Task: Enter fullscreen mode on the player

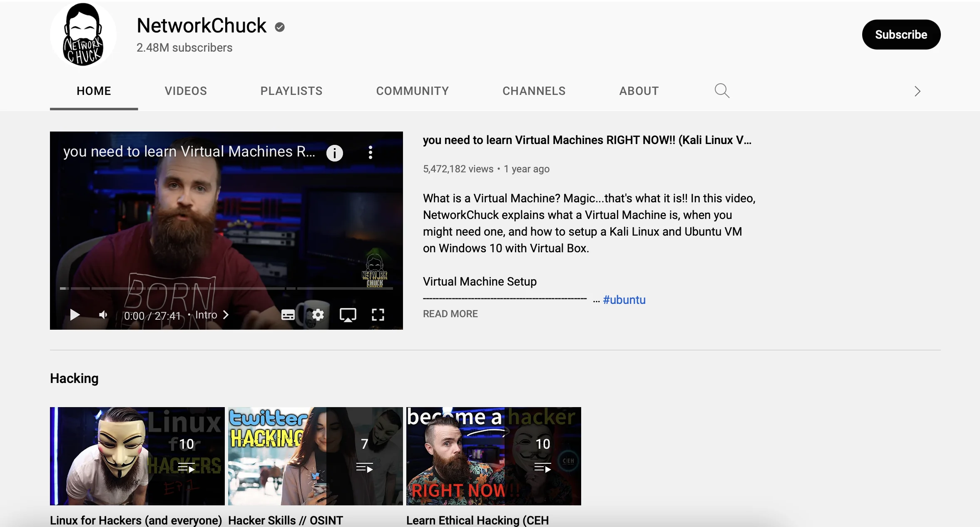Action: pyautogui.click(x=378, y=315)
